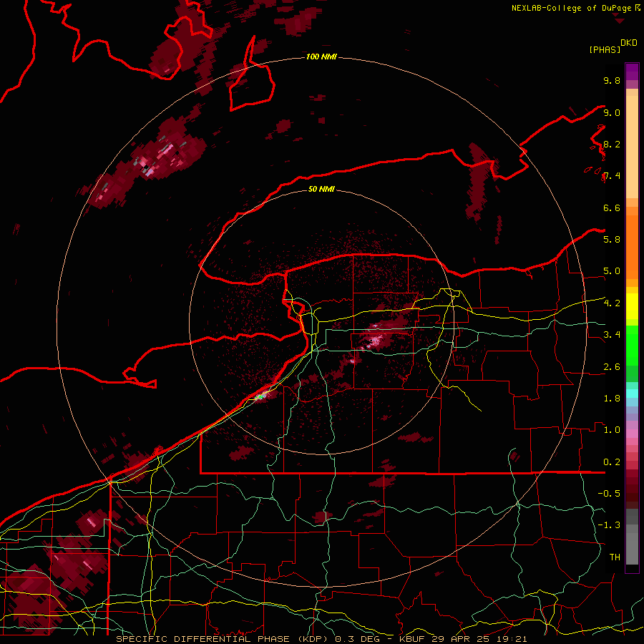
Task: Click the 5.8 scale value
Action: [612, 240]
